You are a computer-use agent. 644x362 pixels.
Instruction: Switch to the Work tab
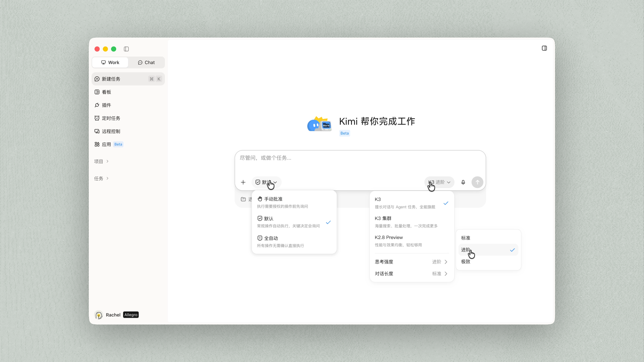110,63
